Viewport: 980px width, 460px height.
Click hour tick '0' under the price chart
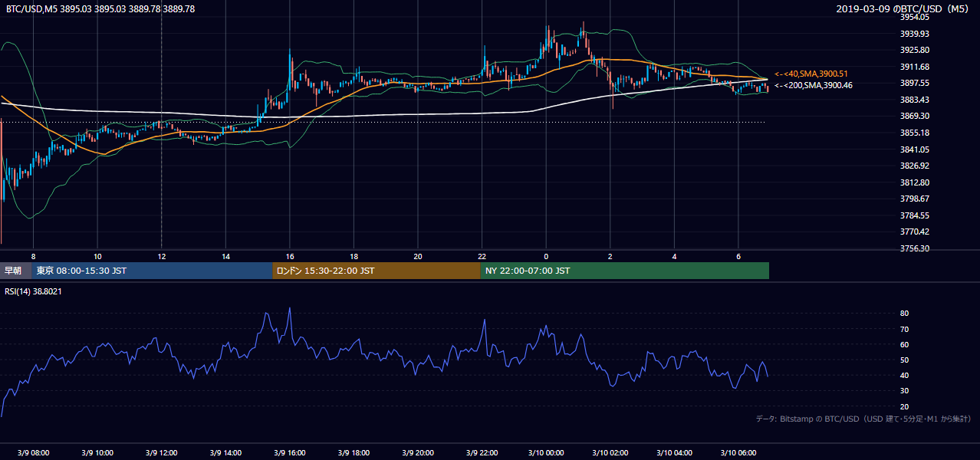pos(546,256)
